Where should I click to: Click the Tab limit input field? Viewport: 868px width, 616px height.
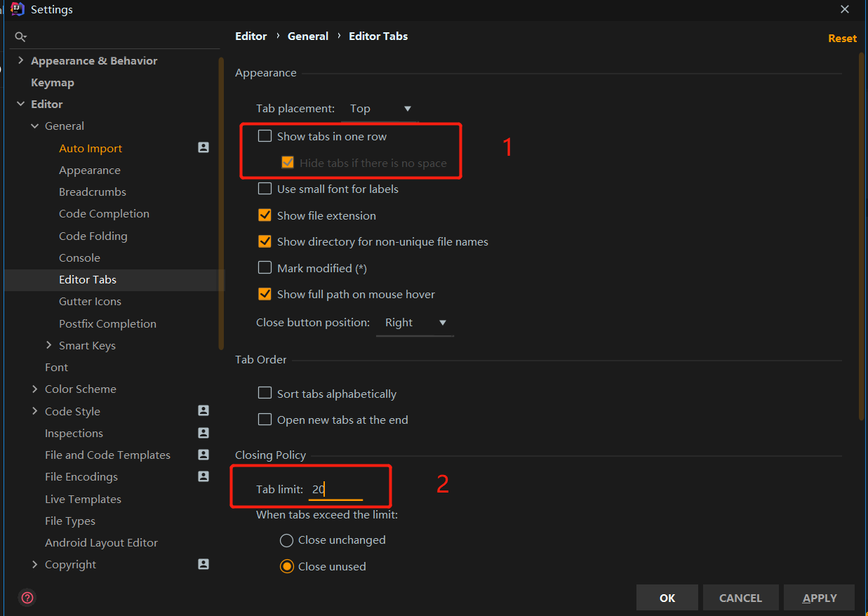(335, 490)
